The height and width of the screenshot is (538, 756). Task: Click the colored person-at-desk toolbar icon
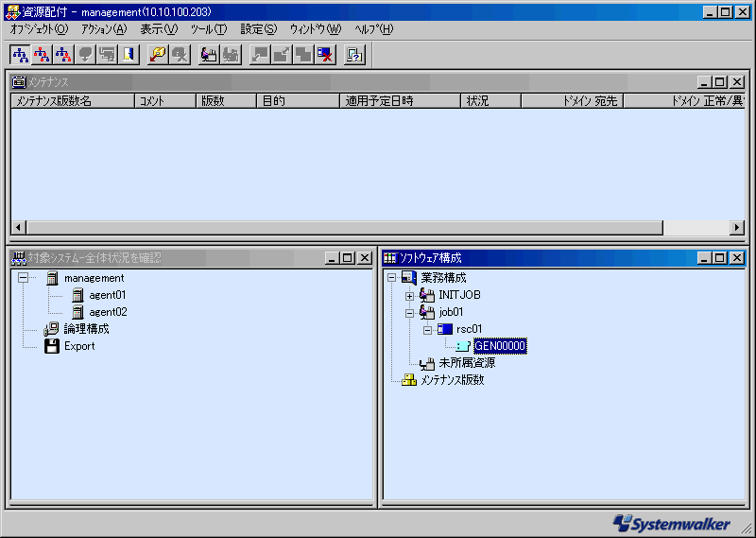click(209, 55)
